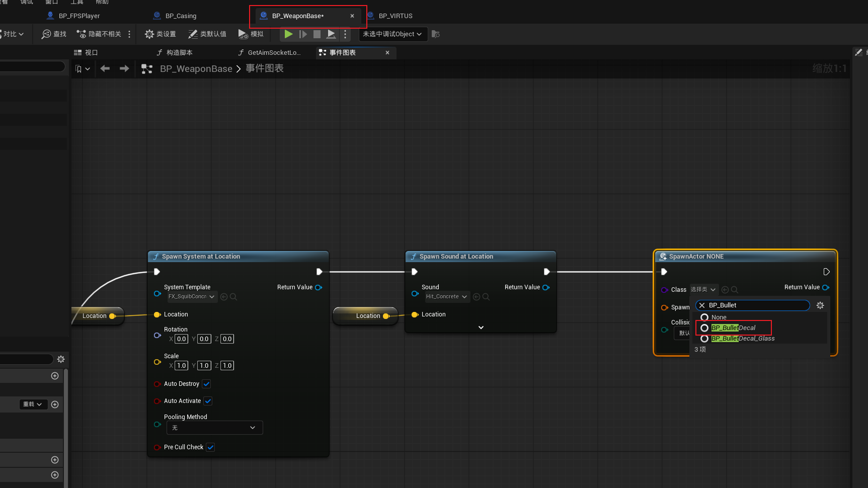Start play with the green play button
This screenshot has width=868, height=488.
(288, 34)
